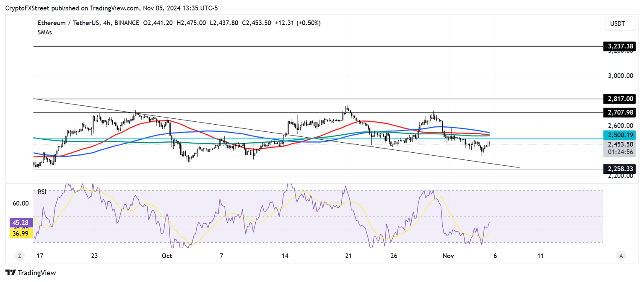Select the 2,707.98 price level label

620,112
